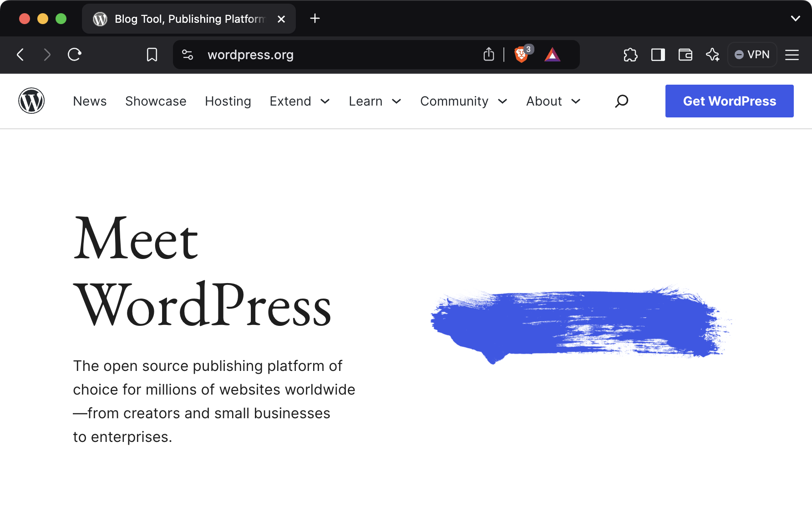Viewport: 812px width, 507px height.
Task: Open the Hosting link
Action: click(x=228, y=101)
